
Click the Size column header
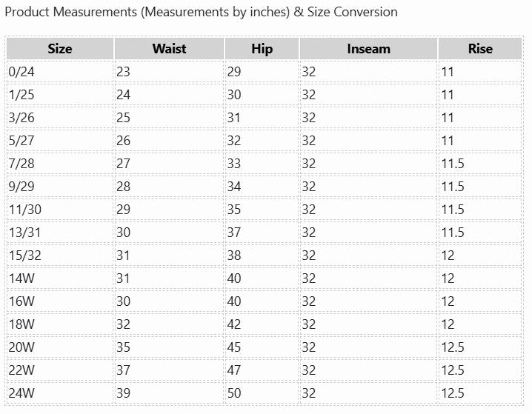60,49
